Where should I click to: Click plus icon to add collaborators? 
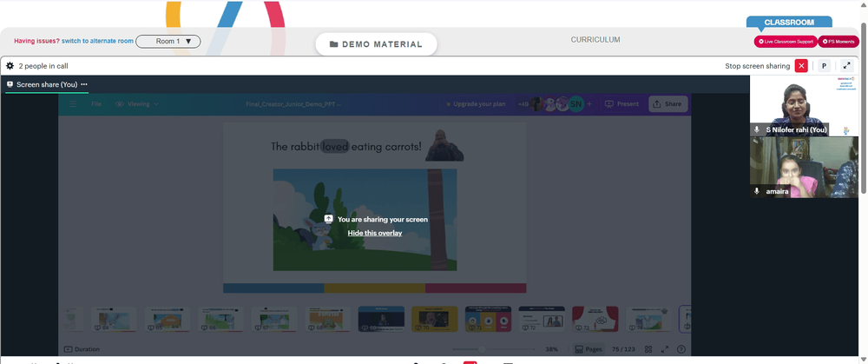589,104
